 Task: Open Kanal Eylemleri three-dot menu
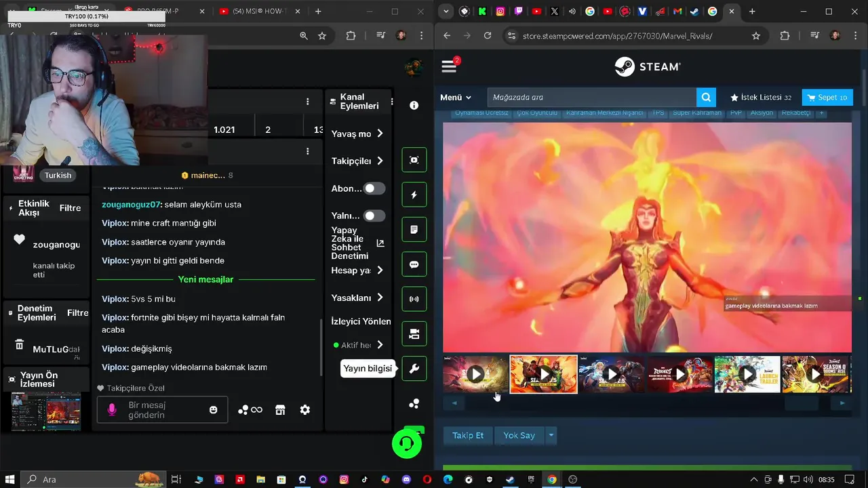[x=391, y=102]
